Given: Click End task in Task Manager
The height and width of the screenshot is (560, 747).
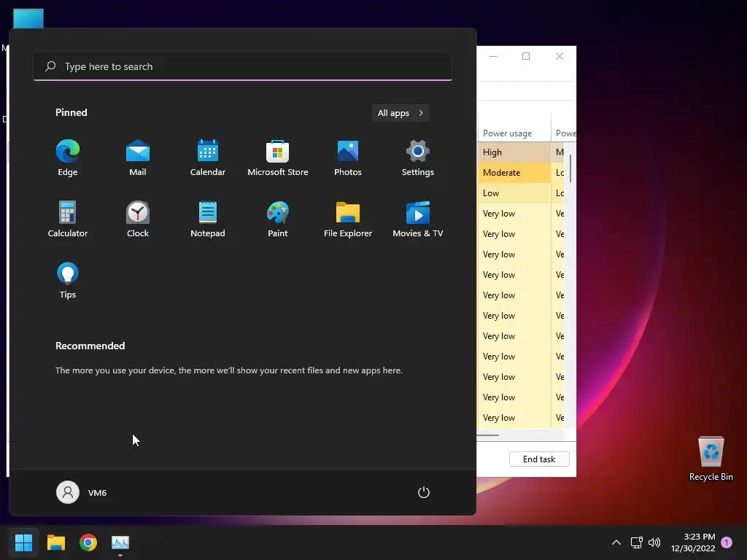Looking at the screenshot, I should 539,459.
